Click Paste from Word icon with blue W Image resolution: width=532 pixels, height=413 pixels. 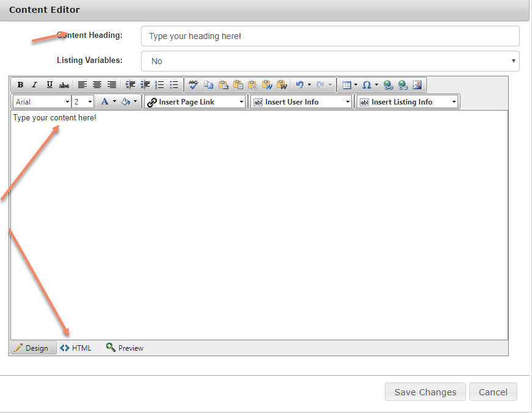click(x=268, y=85)
